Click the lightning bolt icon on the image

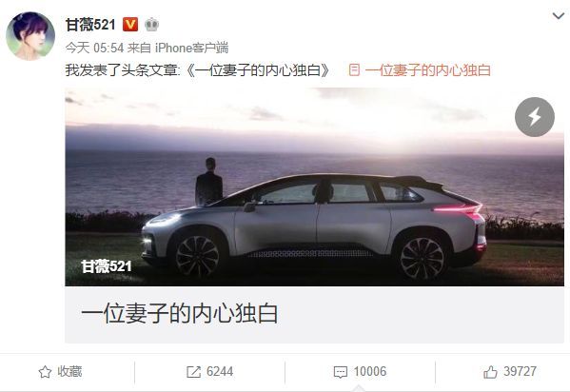[535, 117]
